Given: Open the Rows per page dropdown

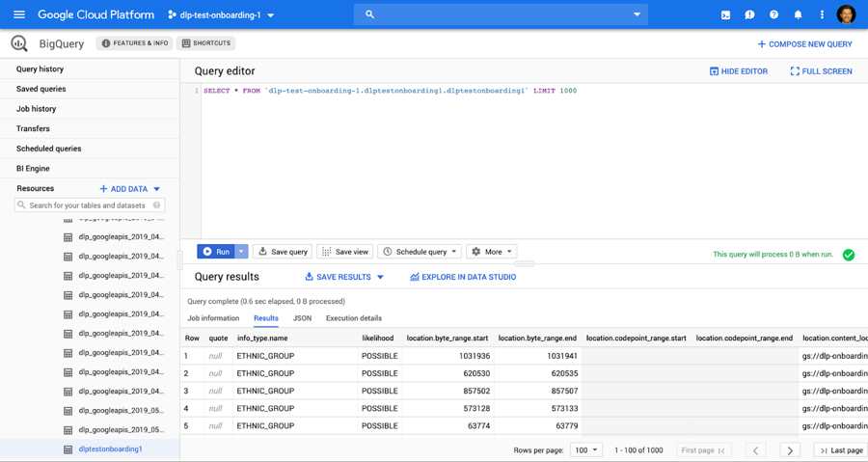Looking at the screenshot, I should pos(585,450).
